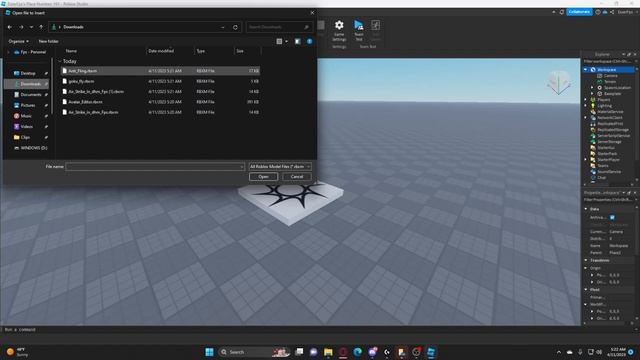640x360 pixels.
Task: Refresh the Downloads folder listing
Action: [235, 27]
